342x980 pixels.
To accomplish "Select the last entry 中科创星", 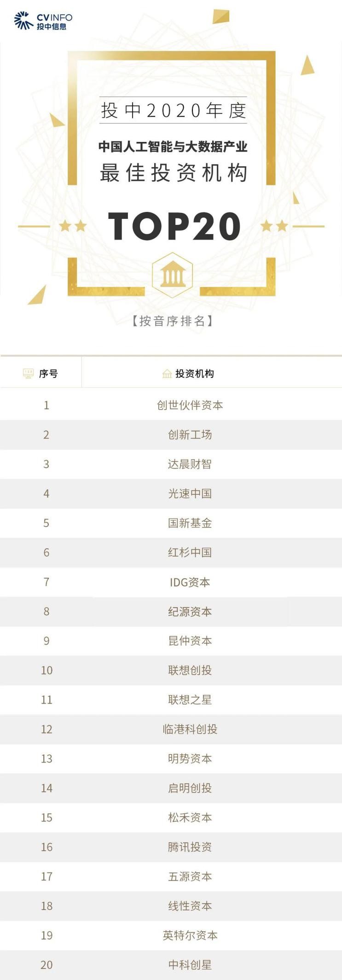I will 190,965.
